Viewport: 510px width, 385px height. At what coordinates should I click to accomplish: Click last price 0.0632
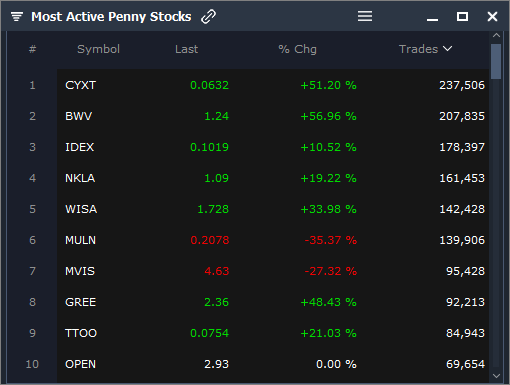(209, 85)
